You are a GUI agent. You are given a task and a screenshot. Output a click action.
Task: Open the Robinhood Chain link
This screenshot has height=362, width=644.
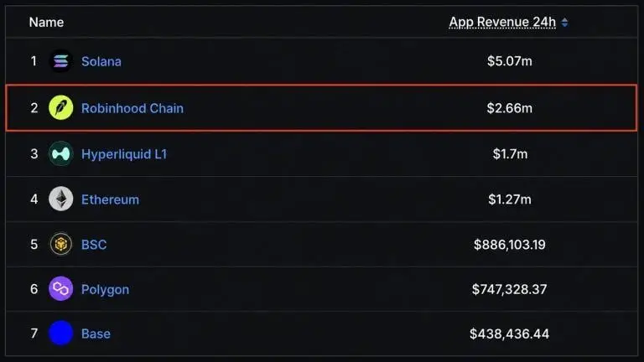pyautogui.click(x=132, y=108)
